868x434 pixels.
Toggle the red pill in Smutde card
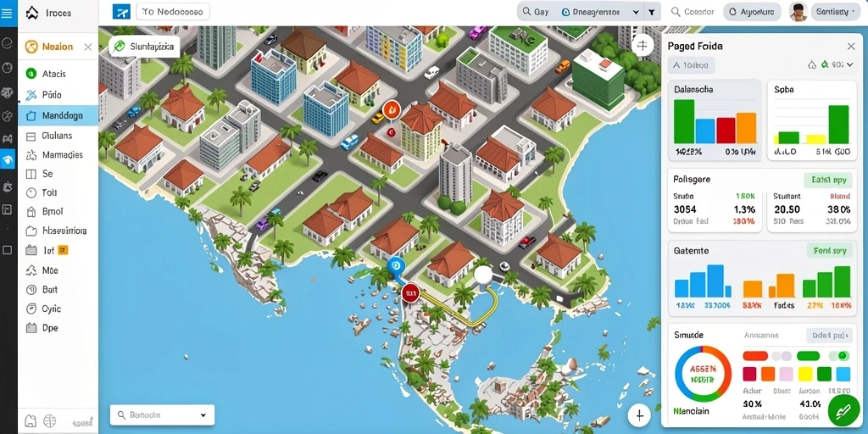[x=755, y=356]
